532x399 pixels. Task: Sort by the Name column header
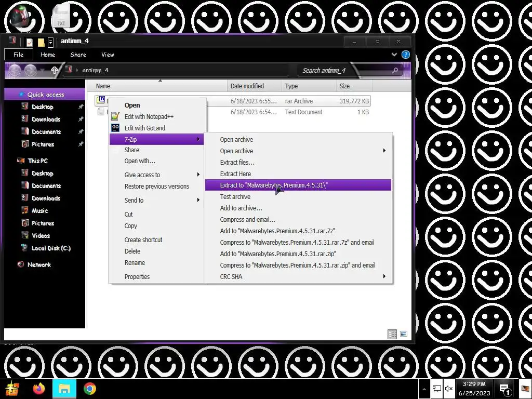pos(157,86)
